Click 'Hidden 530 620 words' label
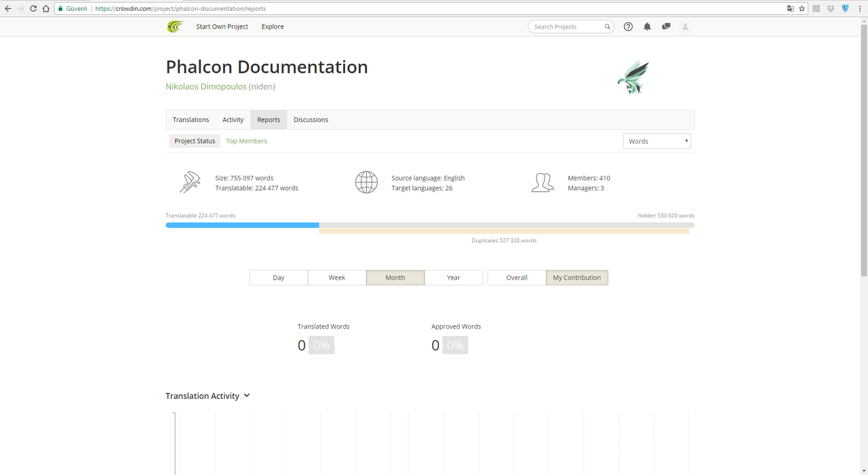The image size is (868, 475). tap(666, 216)
